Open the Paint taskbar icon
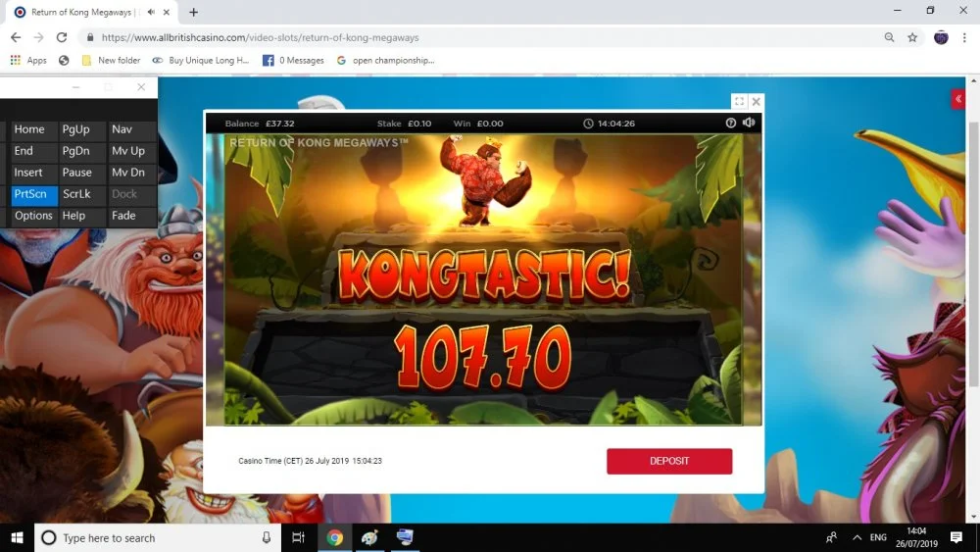Image resolution: width=980 pixels, height=552 pixels. (x=370, y=537)
